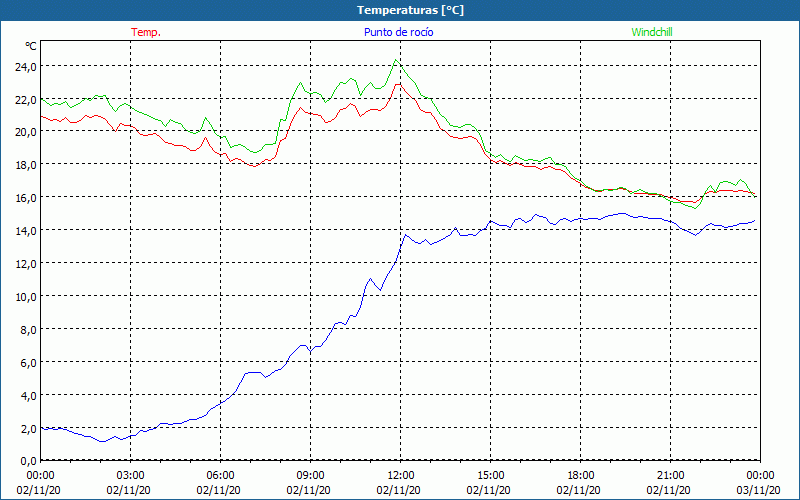
Task: Click the "Temperaturas [°C]" chart title
Action: 410,10
